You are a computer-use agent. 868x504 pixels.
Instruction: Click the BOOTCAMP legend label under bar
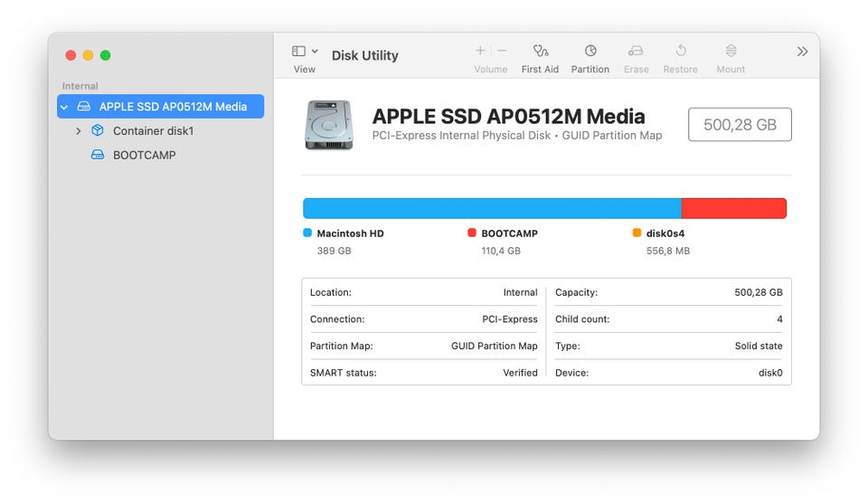tap(509, 233)
